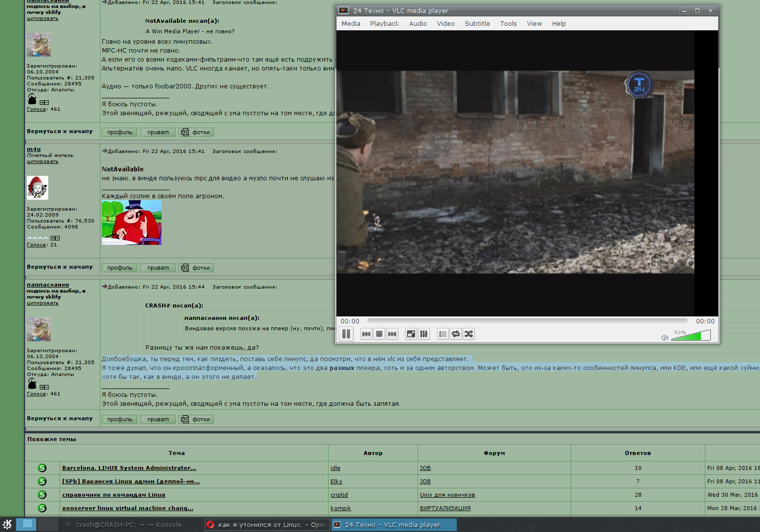This screenshot has width=760, height=532.
Task: Mute audio via VLC speaker icon
Action: 665,338
